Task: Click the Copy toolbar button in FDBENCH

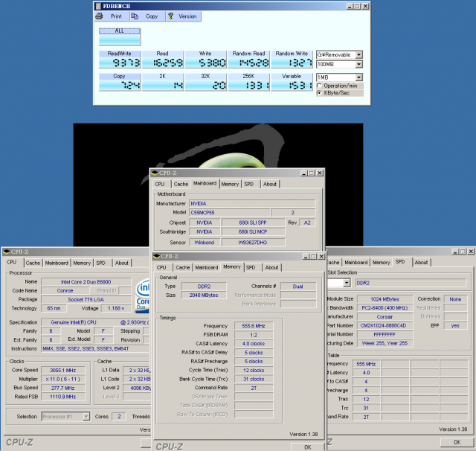Action: [148, 16]
